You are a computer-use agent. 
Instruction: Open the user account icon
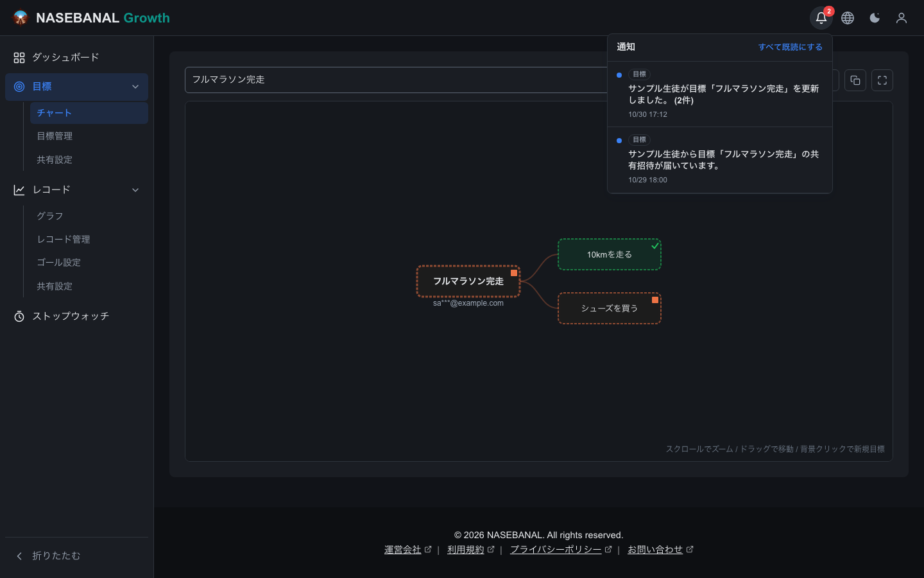tap(902, 18)
